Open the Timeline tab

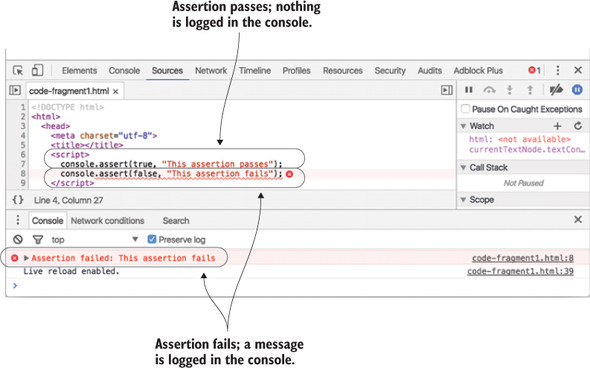(x=255, y=70)
